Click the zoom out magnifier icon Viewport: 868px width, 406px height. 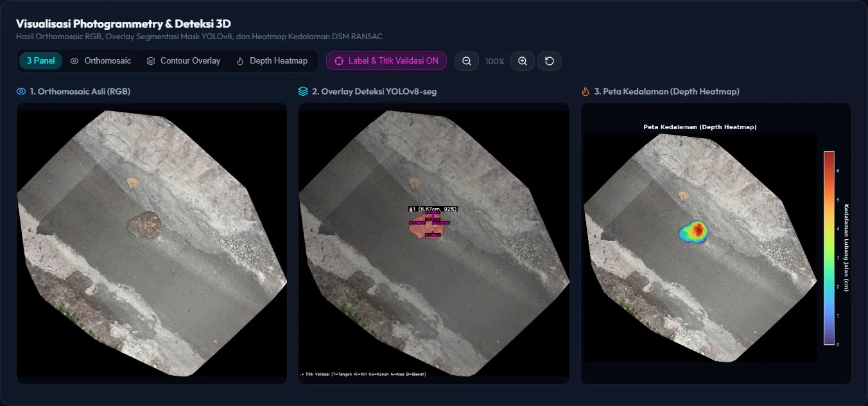(467, 61)
